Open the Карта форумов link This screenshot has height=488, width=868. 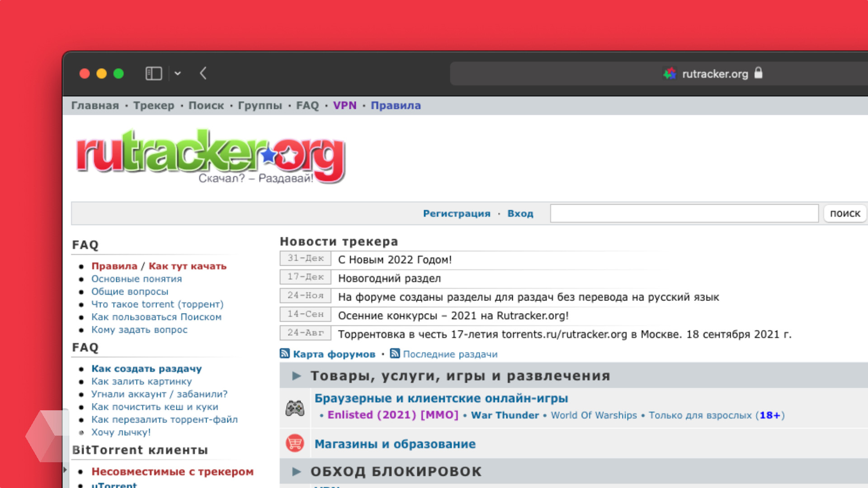pyautogui.click(x=334, y=354)
